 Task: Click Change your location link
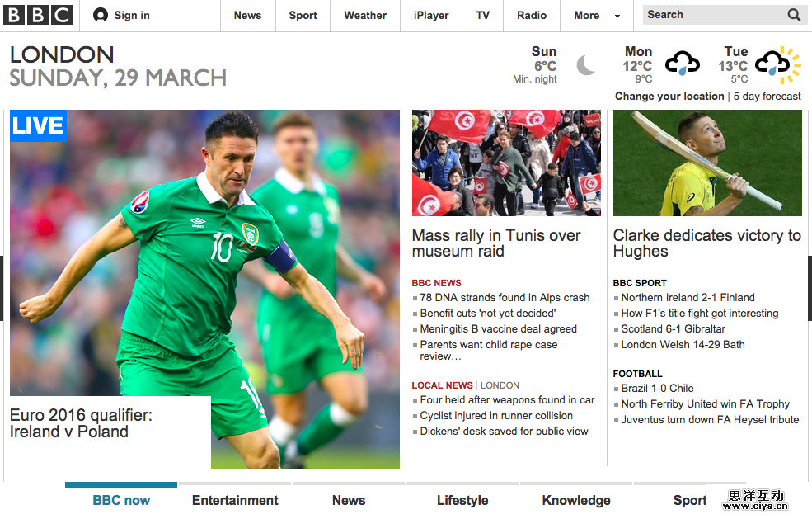(669, 97)
